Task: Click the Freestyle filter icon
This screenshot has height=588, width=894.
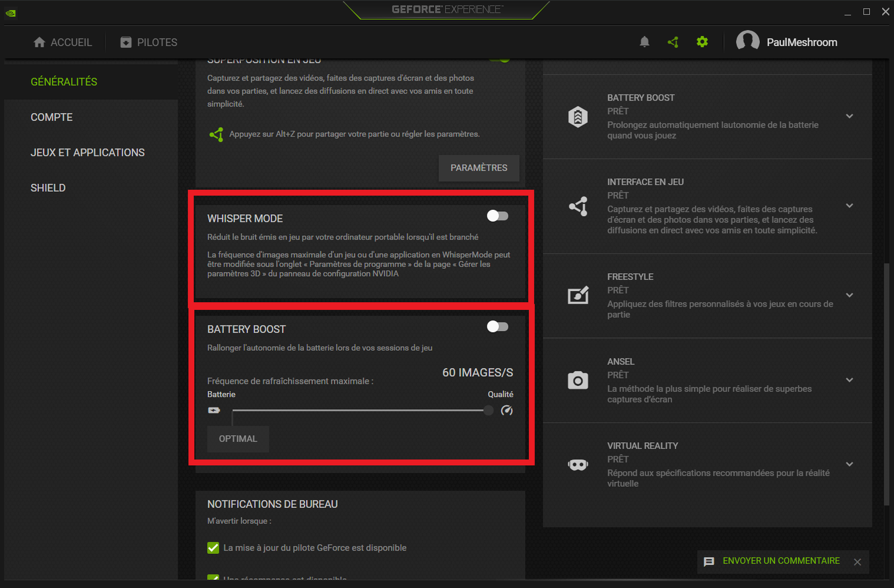Action: pyautogui.click(x=578, y=295)
